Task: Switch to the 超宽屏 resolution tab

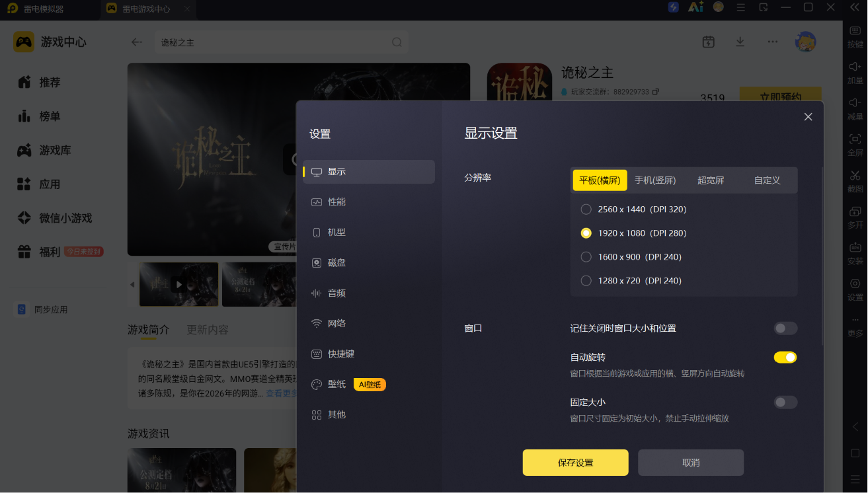Action: pyautogui.click(x=711, y=180)
